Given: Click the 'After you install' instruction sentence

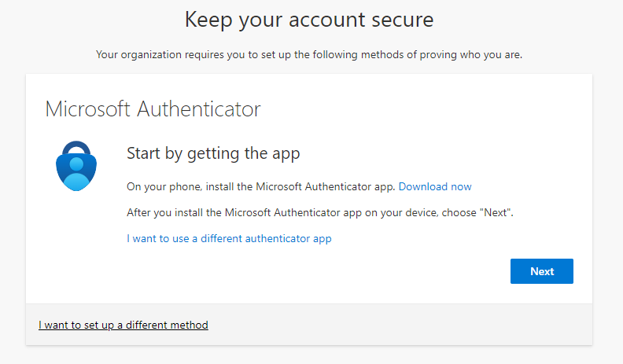Looking at the screenshot, I should [x=236, y=212].
